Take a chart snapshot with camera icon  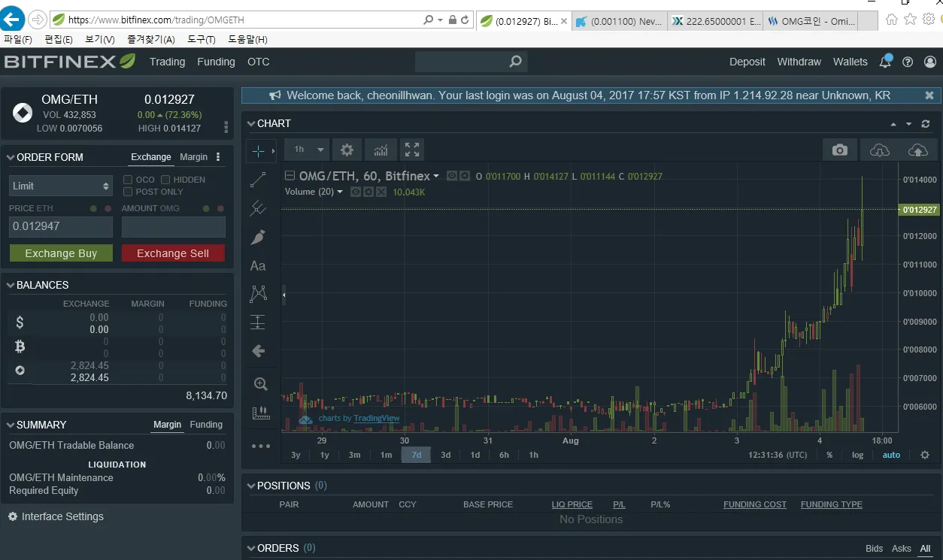click(x=840, y=150)
